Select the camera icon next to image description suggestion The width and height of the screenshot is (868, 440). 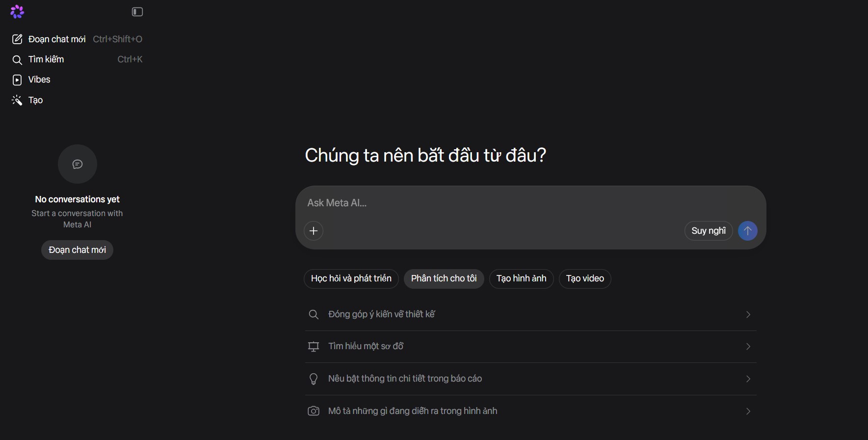314,411
